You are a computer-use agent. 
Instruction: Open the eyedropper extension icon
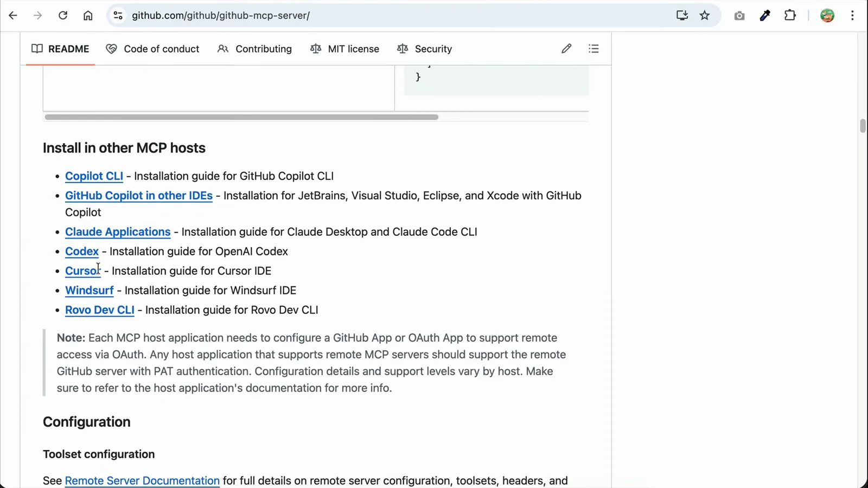765,16
